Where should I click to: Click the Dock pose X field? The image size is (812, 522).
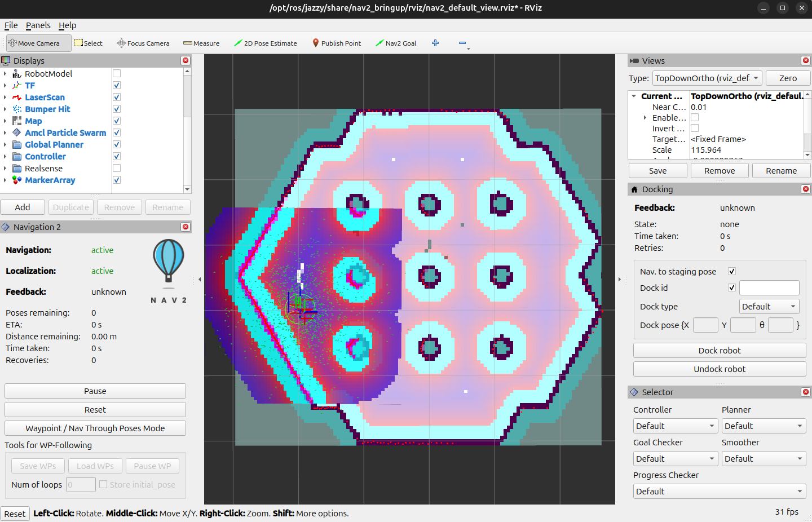[705, 325]
